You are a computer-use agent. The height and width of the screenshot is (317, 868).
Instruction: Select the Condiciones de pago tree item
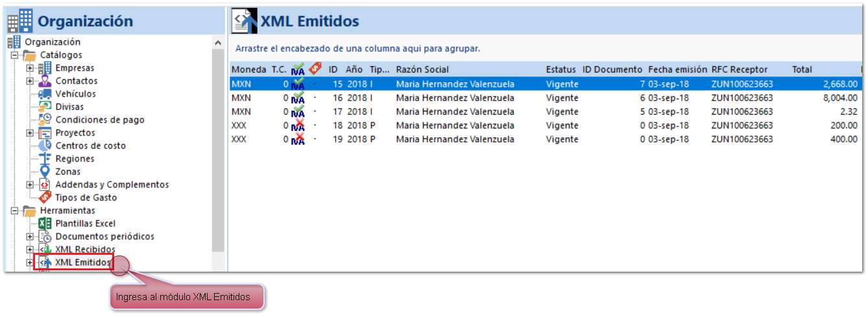tap(100, 120)
